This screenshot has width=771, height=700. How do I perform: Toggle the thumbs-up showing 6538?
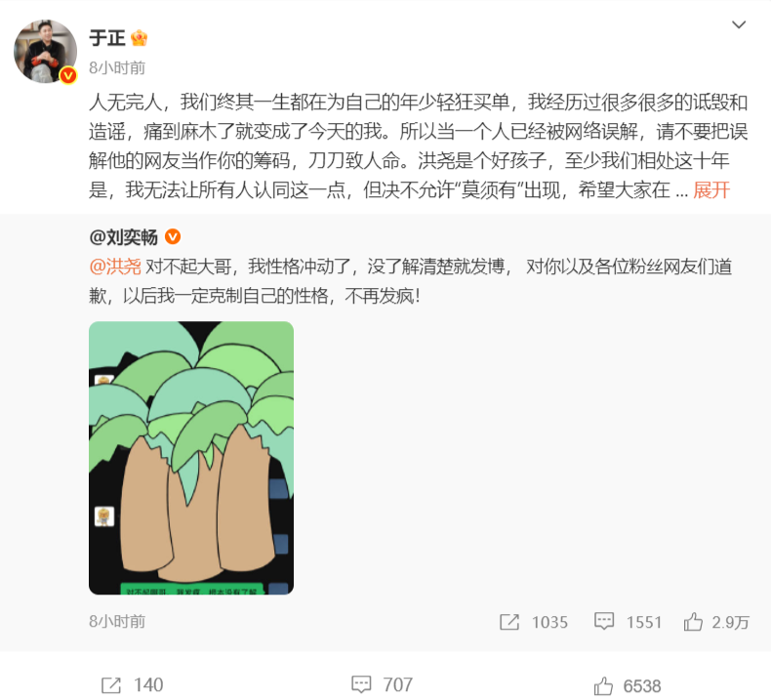(603, 685)
